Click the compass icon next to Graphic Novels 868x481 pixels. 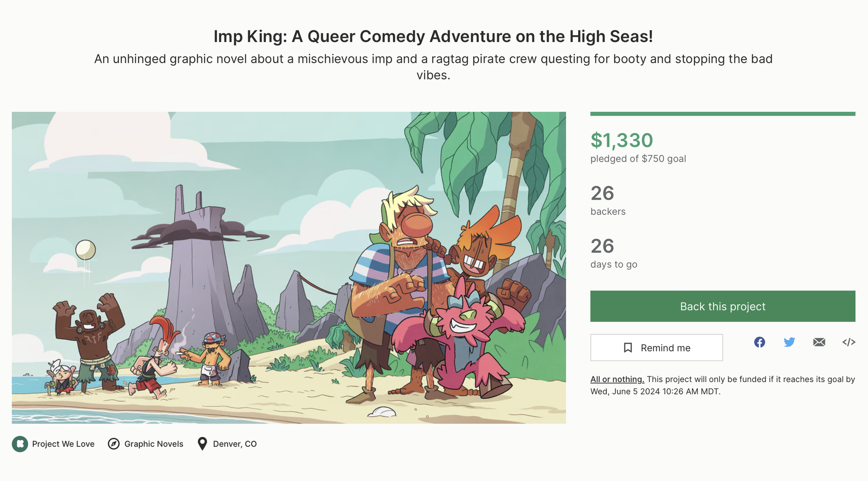coord(113,443)
